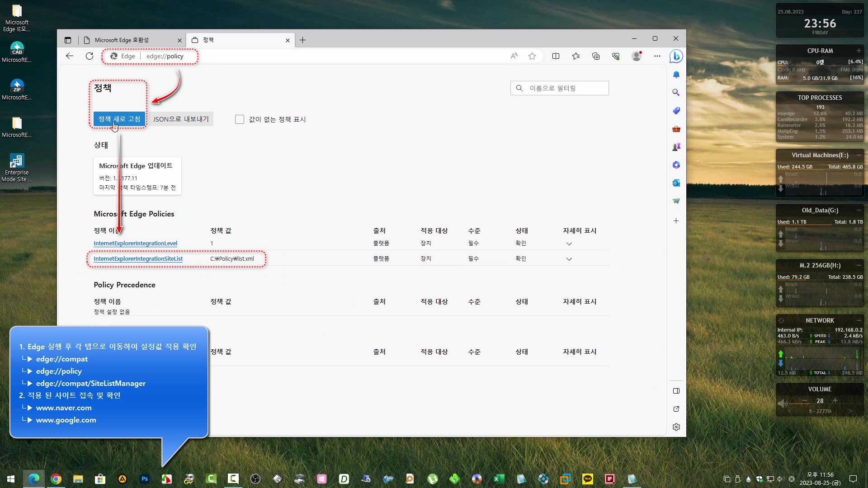The image size is (868, 488).
Task: Add this page to favorites with the star
Action: click(532, 56)
